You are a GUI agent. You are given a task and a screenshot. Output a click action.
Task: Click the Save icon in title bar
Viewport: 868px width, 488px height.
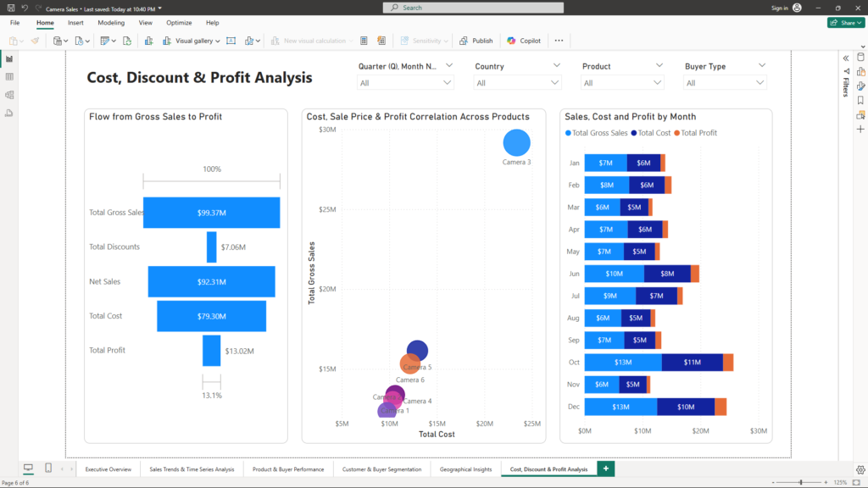coord(10,8)
